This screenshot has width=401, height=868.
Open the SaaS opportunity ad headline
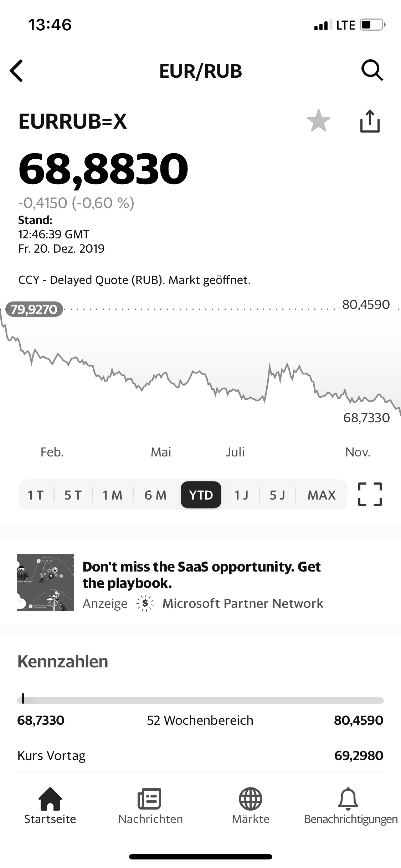(x=201, y=575)
